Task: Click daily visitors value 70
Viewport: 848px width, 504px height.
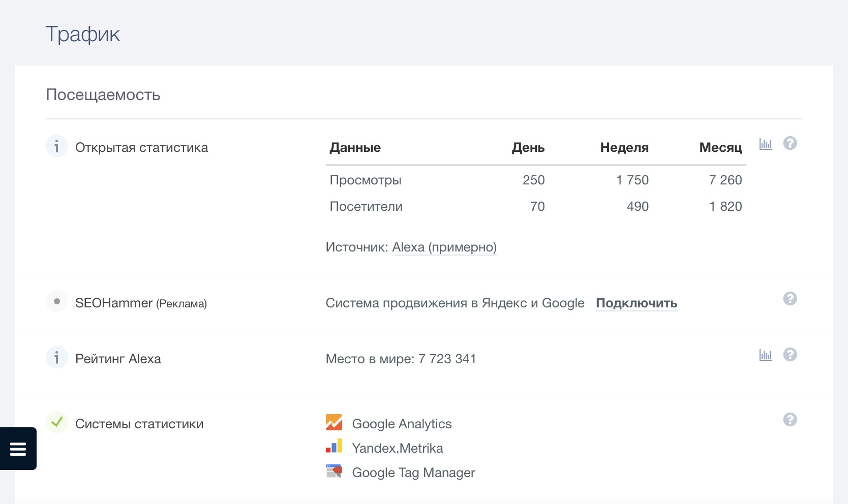Action: coord(537,207)
